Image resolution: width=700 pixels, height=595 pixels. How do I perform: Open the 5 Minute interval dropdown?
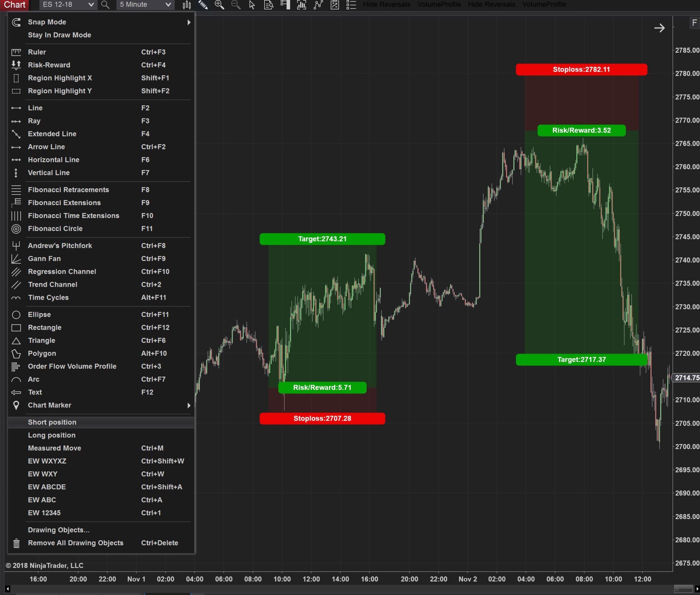168,5
